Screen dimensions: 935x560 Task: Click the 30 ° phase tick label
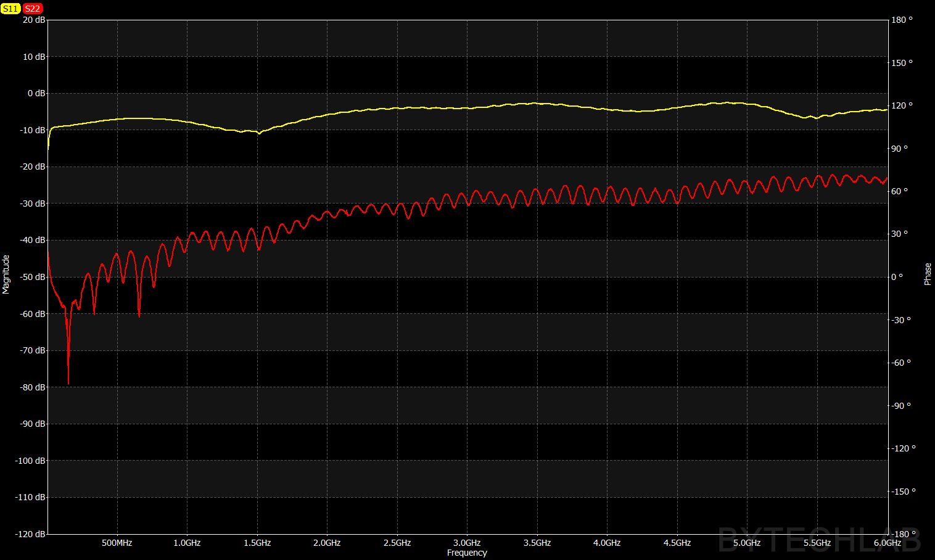(x=900, y=234)
